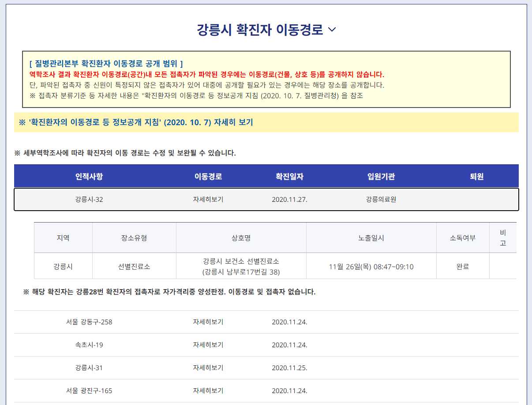This screenshot has width=532, height=405.
Task: Select the 서울 광진구-165 row label
Action: (89, 390)
